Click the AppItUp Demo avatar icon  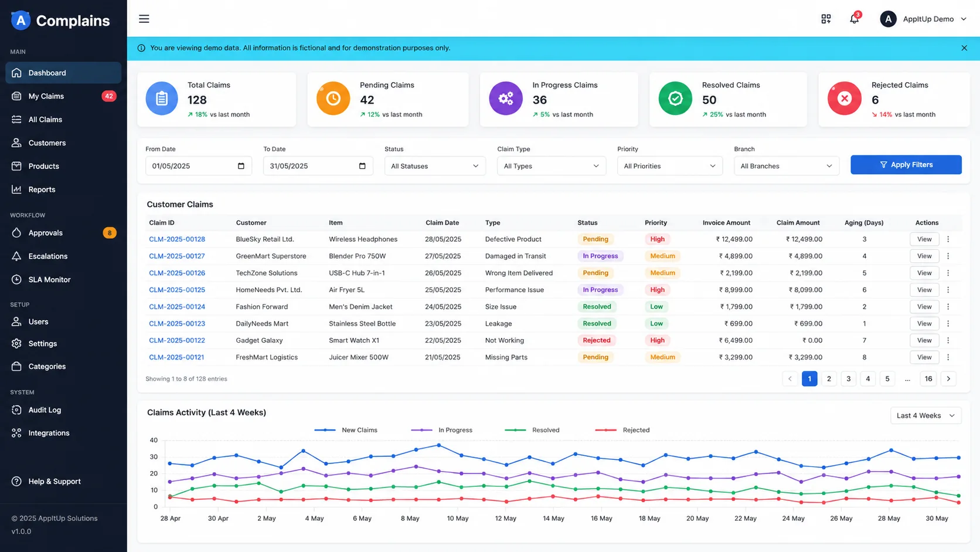[x=888, y=19]
